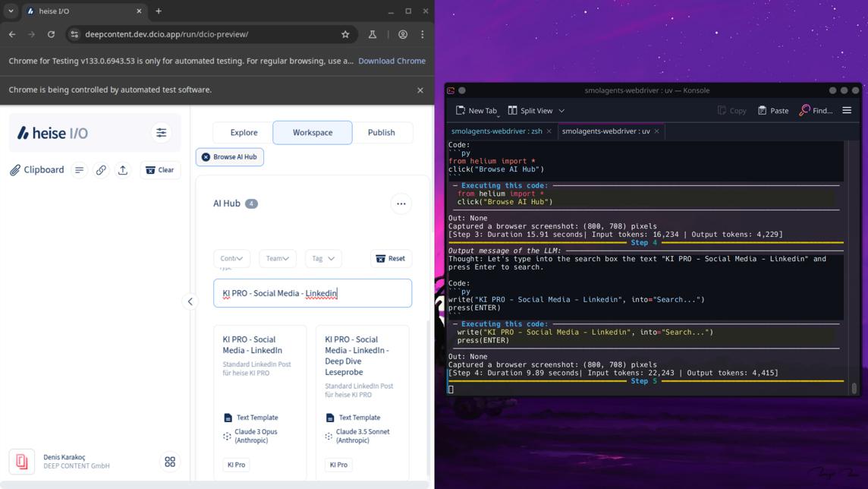868x489 pixels.
Task: Click the Reset filters button
Action: click(x=391, y=259)
